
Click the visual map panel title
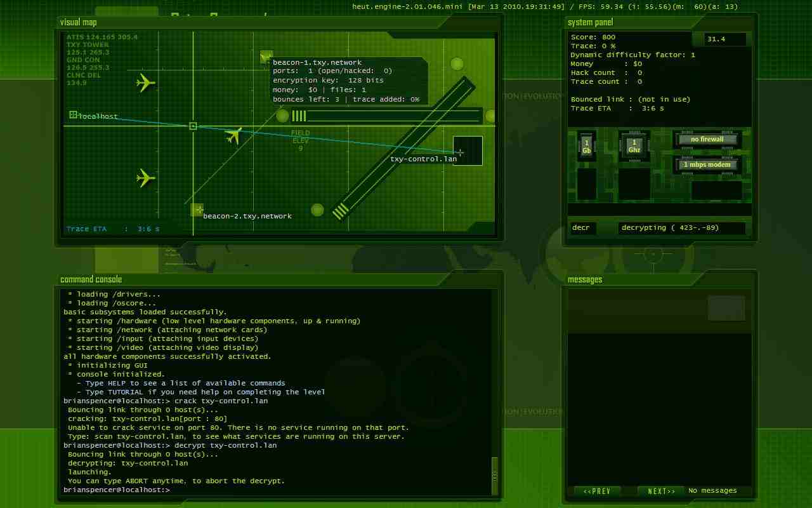79,22
